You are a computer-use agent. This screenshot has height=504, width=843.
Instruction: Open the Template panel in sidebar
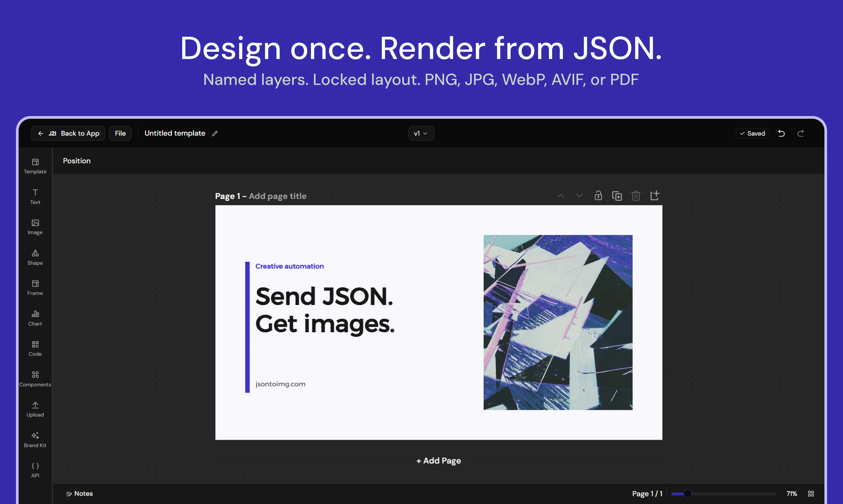tap(35, 166)
